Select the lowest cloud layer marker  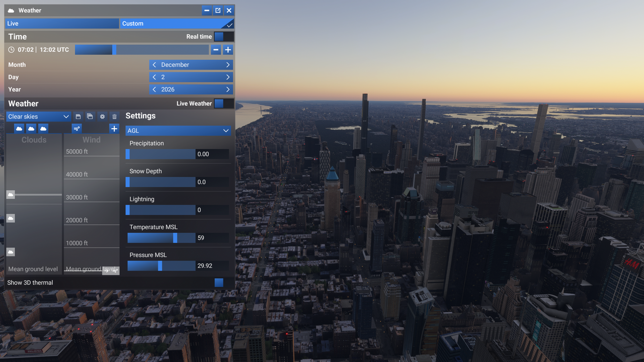(x=11, y=252)
